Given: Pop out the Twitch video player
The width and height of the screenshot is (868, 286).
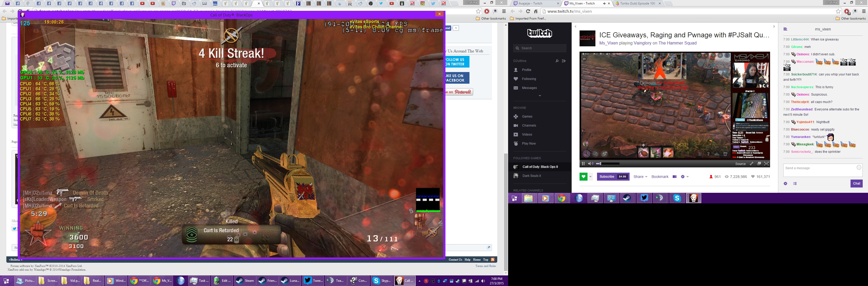Looking at the screenshot, I should 759,164.
